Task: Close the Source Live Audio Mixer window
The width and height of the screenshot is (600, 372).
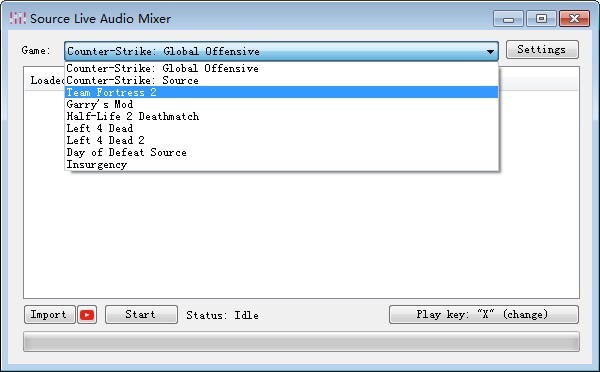Action: (574, 19)
